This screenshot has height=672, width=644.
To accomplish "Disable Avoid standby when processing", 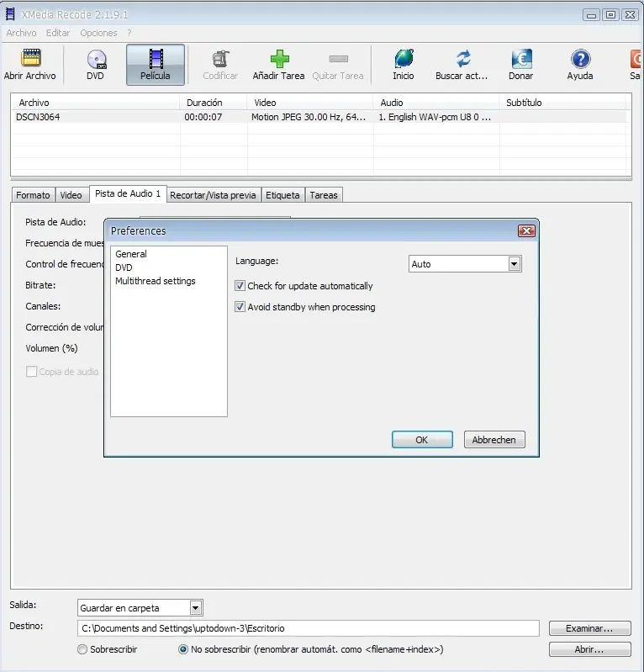I will pos(240,306).
